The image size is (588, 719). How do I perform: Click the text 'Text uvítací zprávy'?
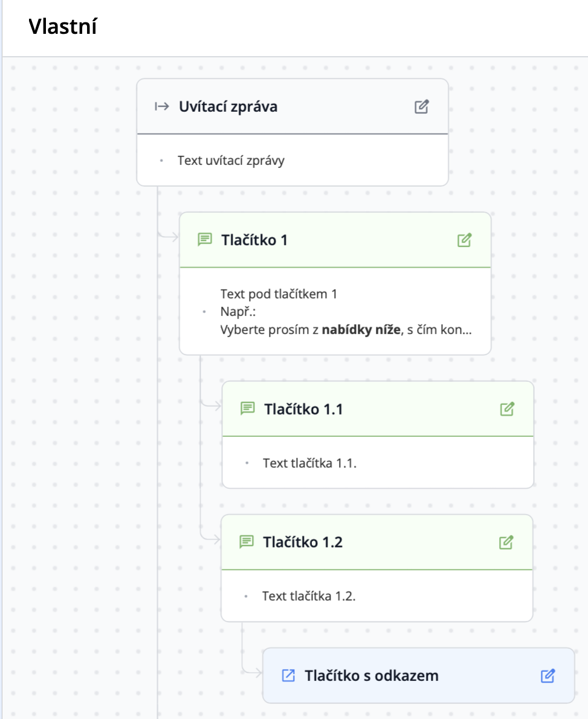pos(231,161)
